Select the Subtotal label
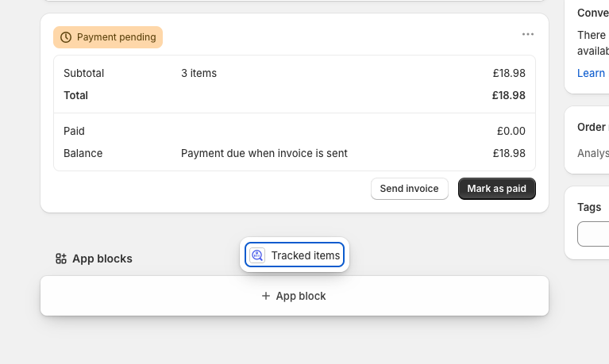 pyautogui.click(x=83, y=73)
